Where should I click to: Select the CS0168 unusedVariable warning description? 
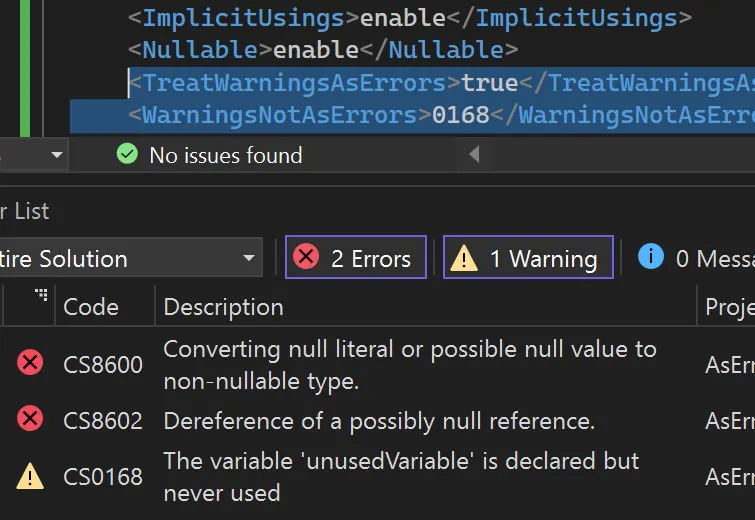coord(401,477)
